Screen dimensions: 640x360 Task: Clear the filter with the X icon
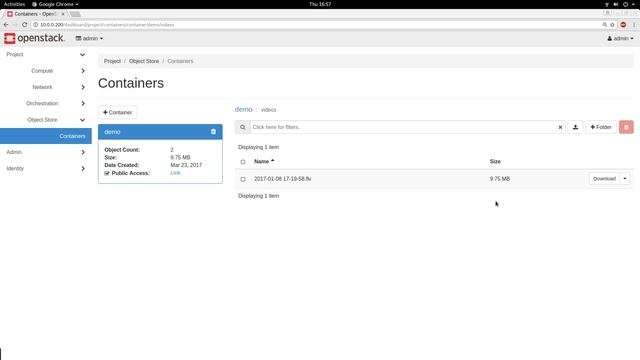pyautogui.click(x=560, y=127)
